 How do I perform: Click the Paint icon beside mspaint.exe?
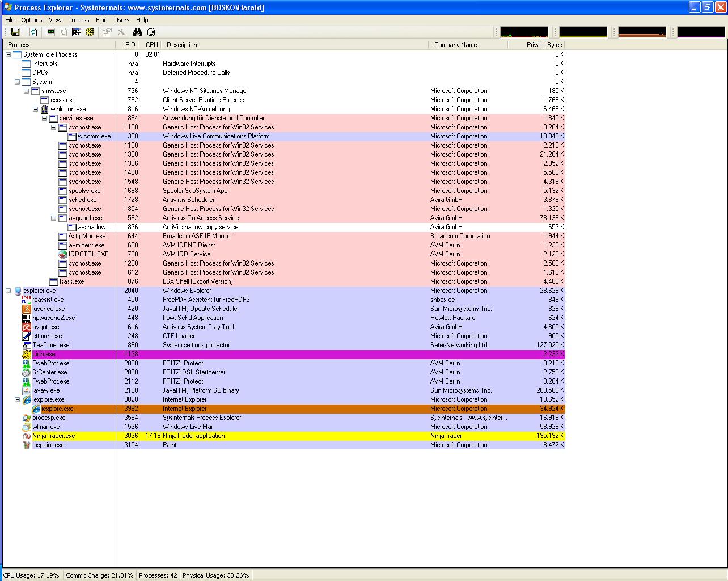(26, 445)
